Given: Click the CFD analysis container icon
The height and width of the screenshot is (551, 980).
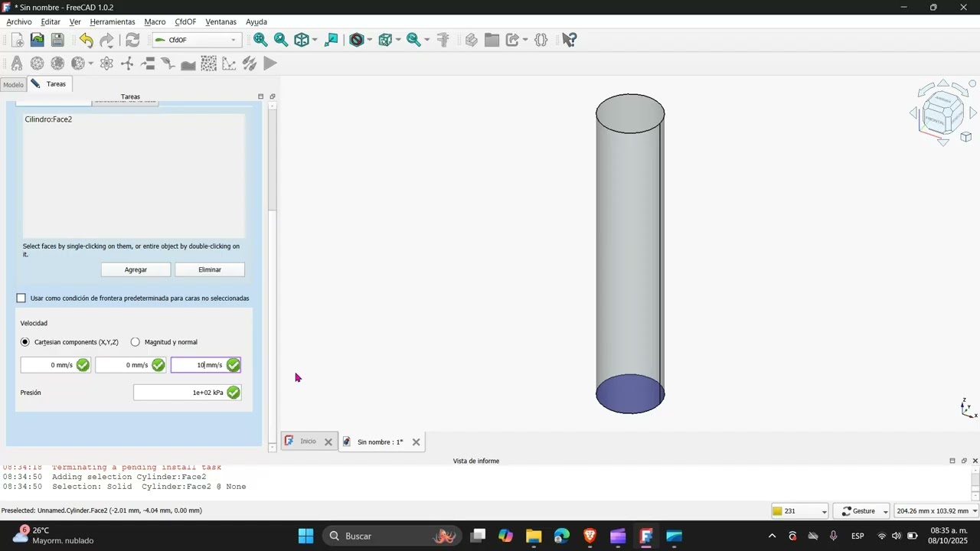Looking at the screenshot, I should pos(16,64).
